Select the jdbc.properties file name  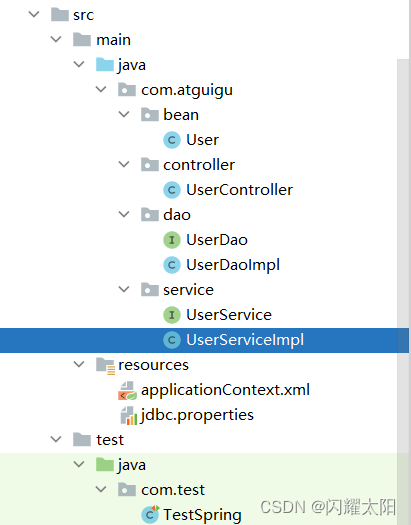point(197,415)
